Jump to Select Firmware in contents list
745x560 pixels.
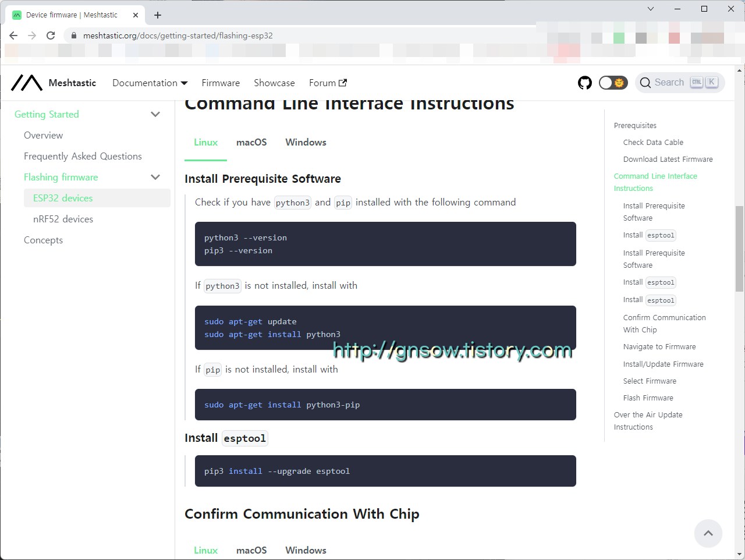(x=650, y=381)
